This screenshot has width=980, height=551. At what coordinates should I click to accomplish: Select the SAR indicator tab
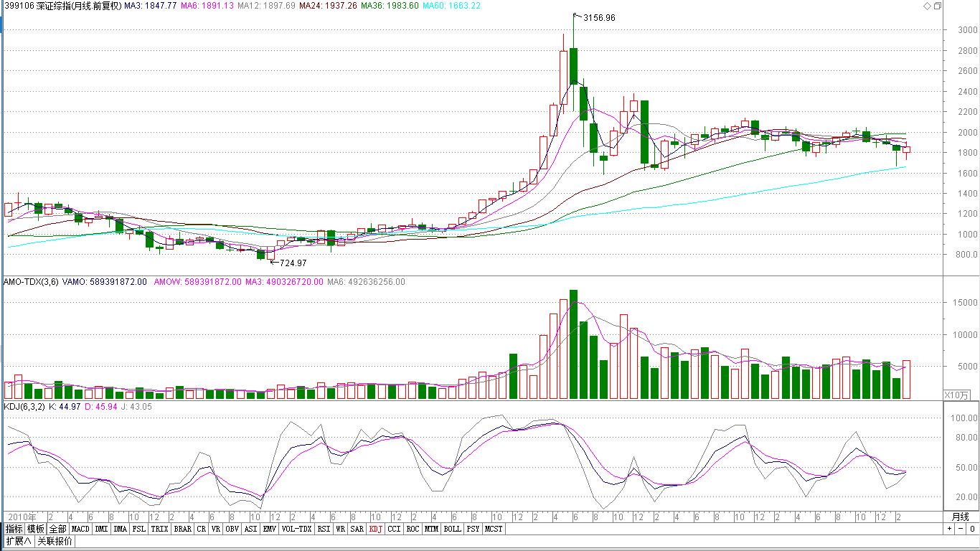[x=357, y=529]
